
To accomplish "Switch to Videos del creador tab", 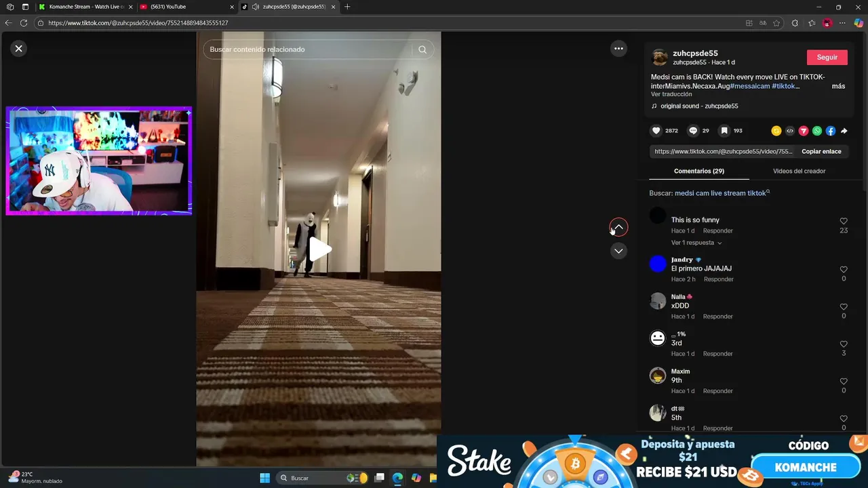I will pyautogui.click(x=799, y=171).
